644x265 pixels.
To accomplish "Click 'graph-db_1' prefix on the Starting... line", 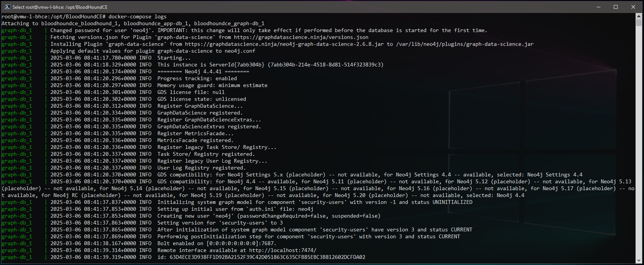I will [17, 58].
